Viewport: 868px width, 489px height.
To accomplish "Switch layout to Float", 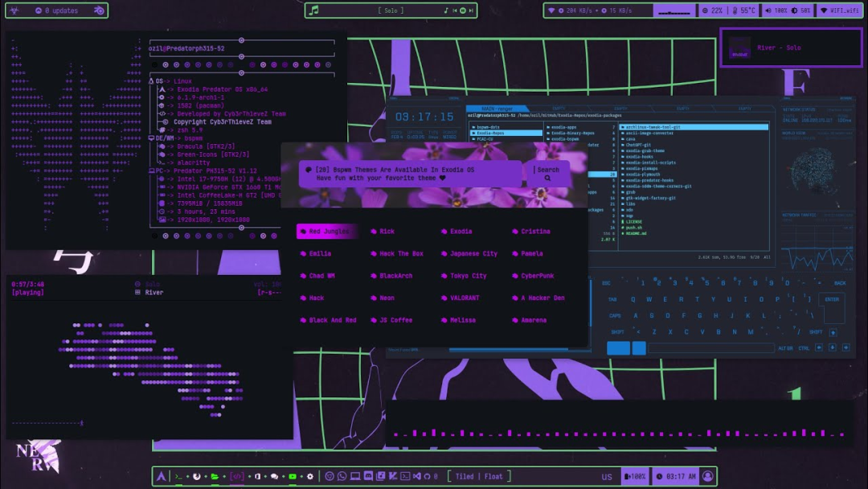I will pyautogui.click(x=493, y=476).
